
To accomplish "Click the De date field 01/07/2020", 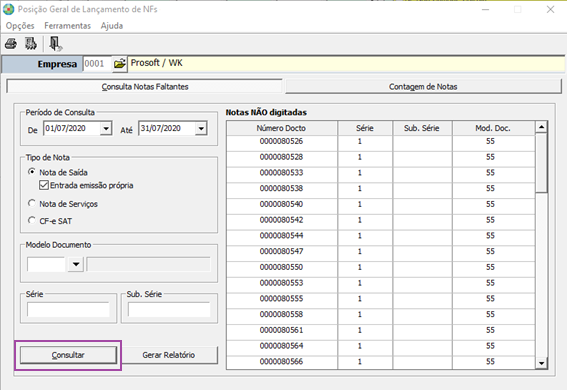I will pos(72,128).
